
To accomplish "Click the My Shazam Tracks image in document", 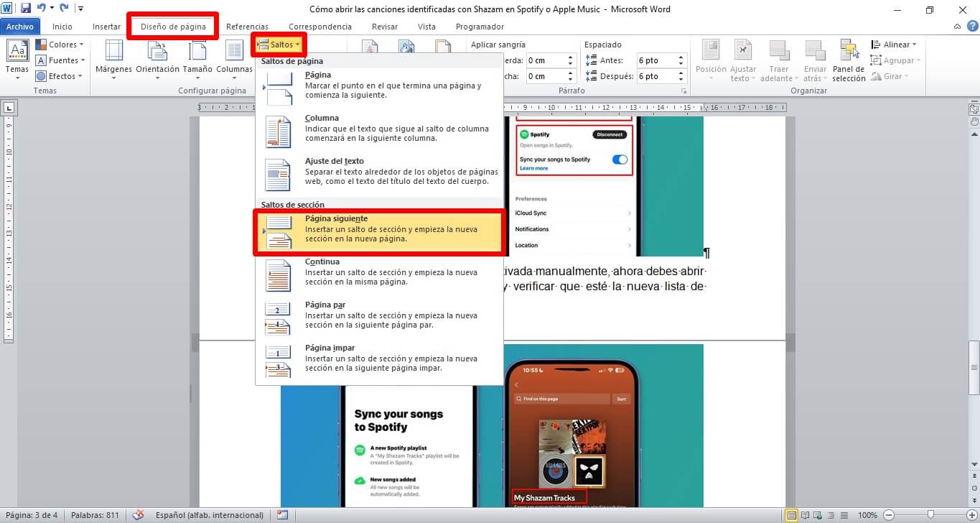I will [492, 426].
